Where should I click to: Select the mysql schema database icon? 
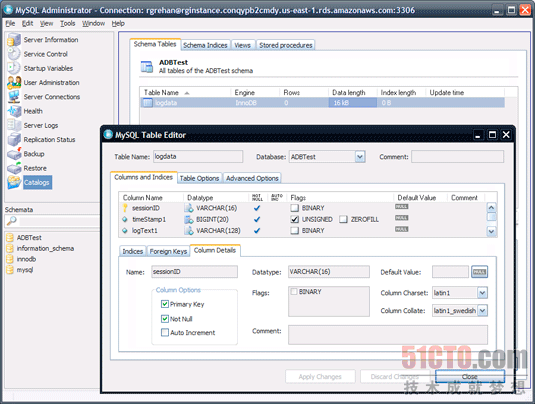[10, 270]
